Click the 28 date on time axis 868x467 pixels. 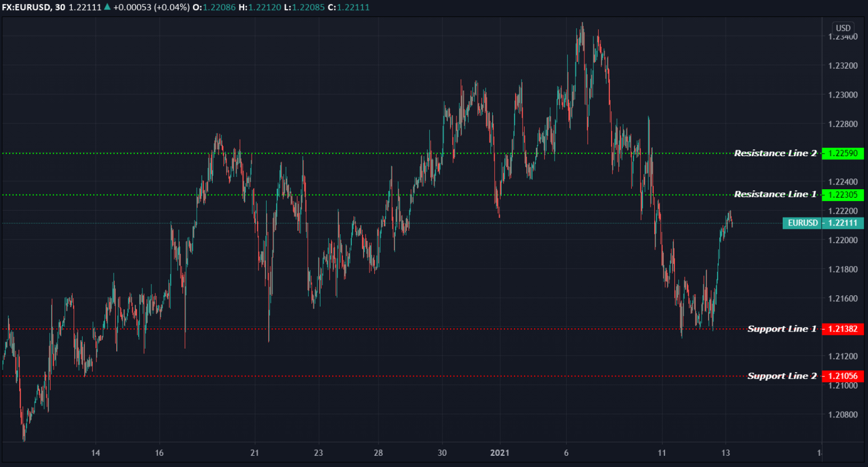[x=378, y=453]
